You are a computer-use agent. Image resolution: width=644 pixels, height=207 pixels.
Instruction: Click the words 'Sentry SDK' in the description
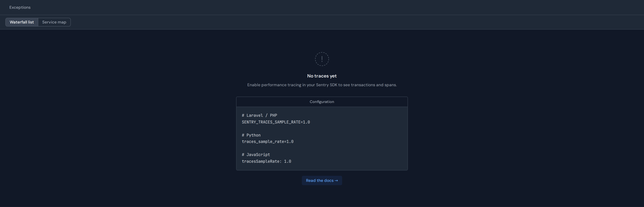pyautogui.click(x=327, y=85)
